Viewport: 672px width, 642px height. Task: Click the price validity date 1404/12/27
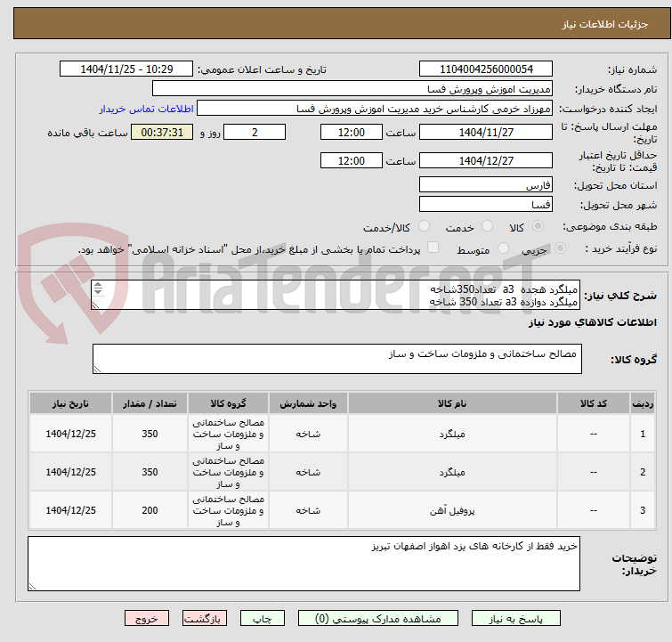pyautogui.click(x=486, y=161)
